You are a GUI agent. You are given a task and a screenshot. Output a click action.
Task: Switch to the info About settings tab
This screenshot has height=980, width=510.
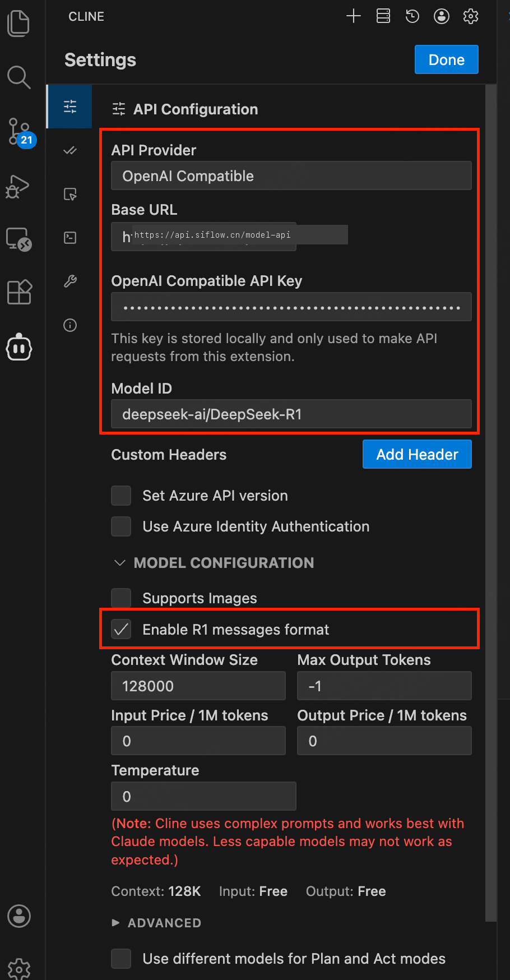pyautogui.click(x=70, y=325)
